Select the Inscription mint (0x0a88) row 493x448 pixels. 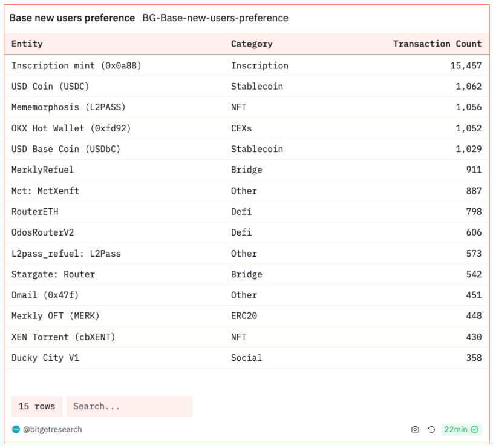click(76, 65)
